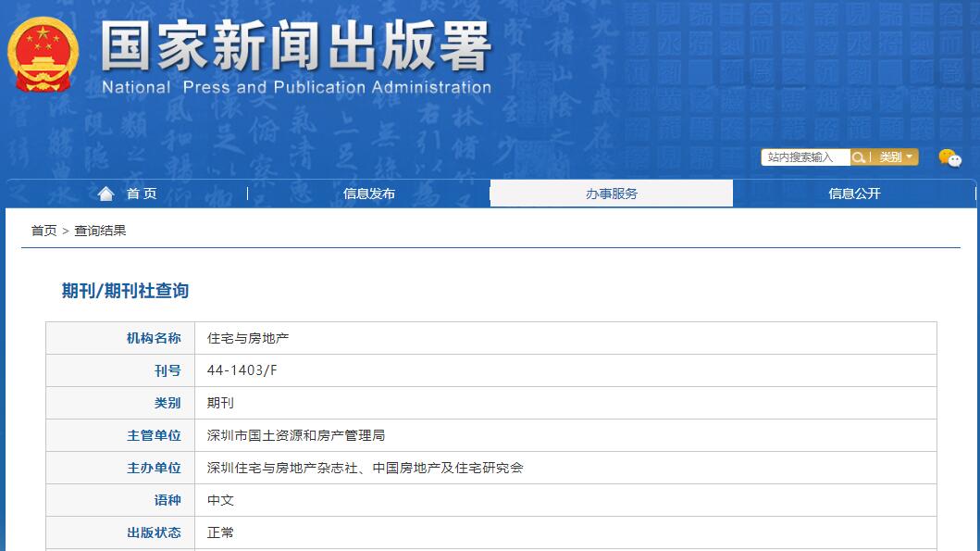
Task: Click the national emblem logo
Action: click(43, 55)
